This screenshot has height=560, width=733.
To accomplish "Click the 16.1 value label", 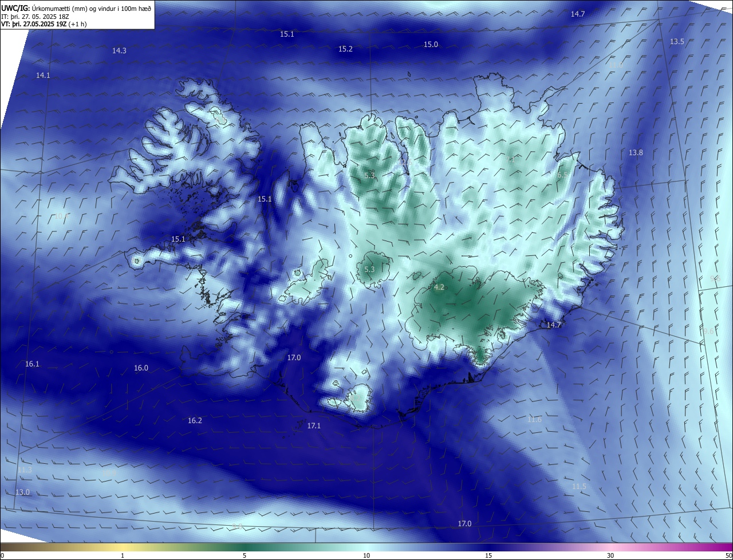I will coord(32,364).
